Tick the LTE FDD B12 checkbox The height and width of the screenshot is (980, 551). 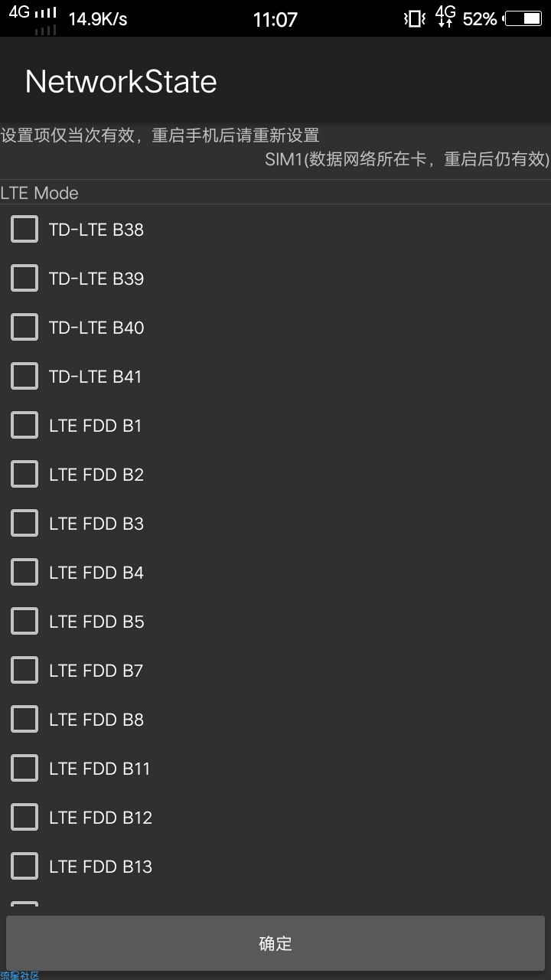tap(24, 817)
